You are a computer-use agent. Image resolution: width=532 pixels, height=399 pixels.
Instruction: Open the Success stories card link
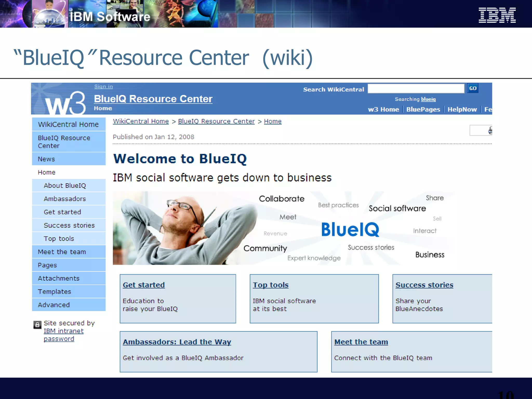coord(424,285)
